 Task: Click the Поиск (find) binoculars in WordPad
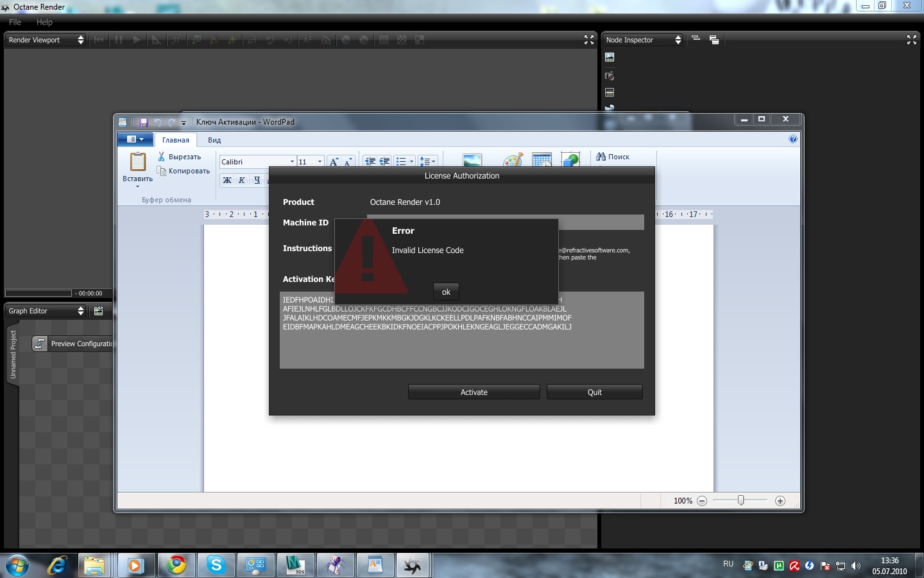613,157
